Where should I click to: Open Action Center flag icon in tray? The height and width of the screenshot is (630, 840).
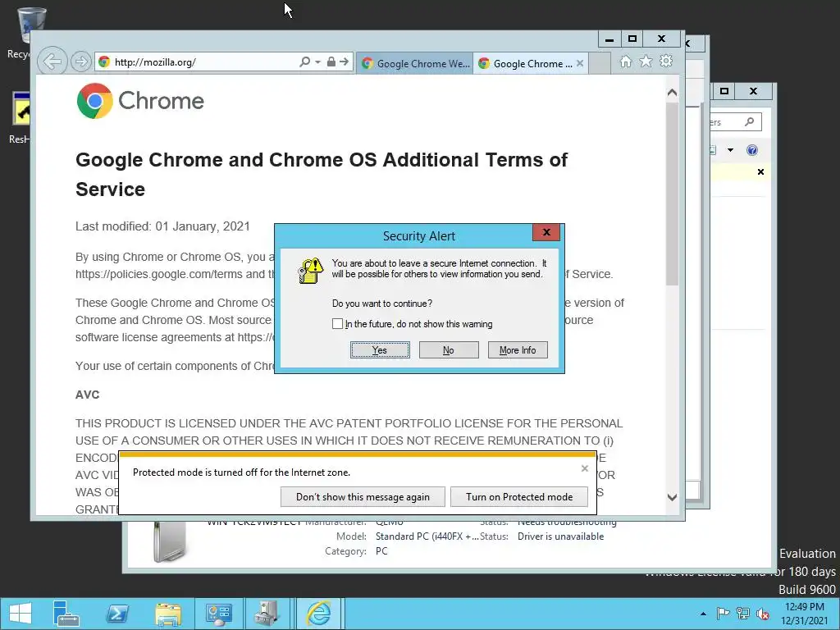click(x=723, y=614)
